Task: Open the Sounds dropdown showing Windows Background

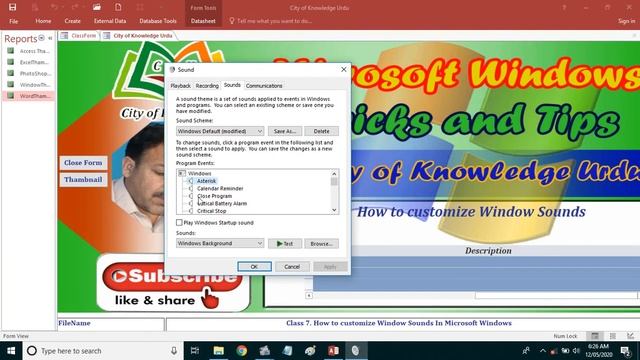Action: (220, 243)
